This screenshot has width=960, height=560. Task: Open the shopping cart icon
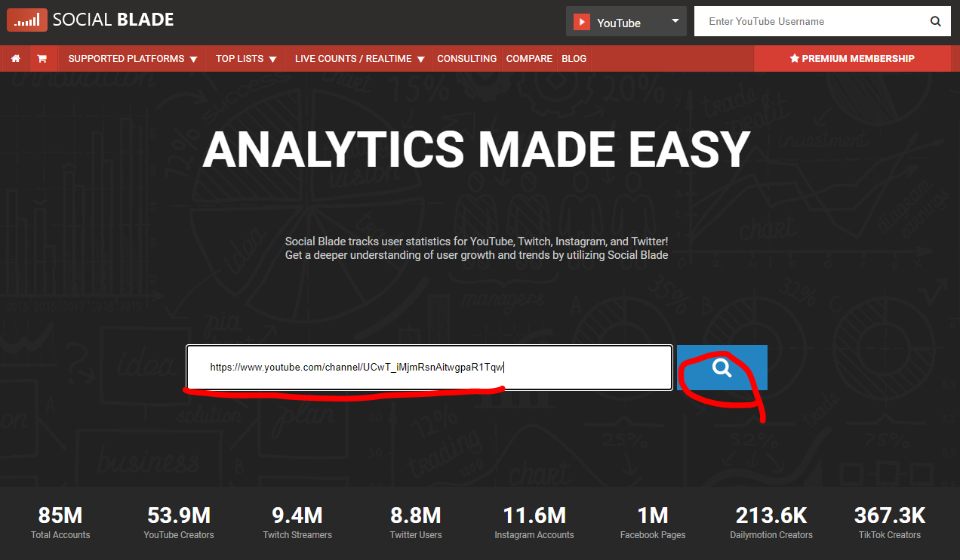tap(42, 59)
